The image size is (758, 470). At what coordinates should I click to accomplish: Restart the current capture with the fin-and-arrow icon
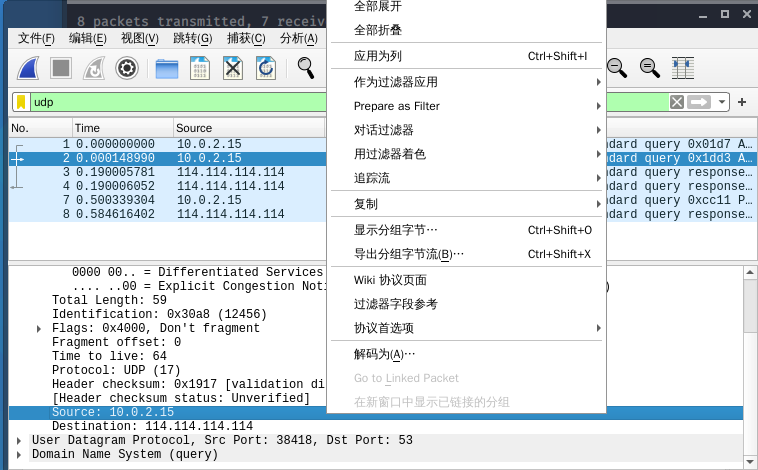pos(94,68)
